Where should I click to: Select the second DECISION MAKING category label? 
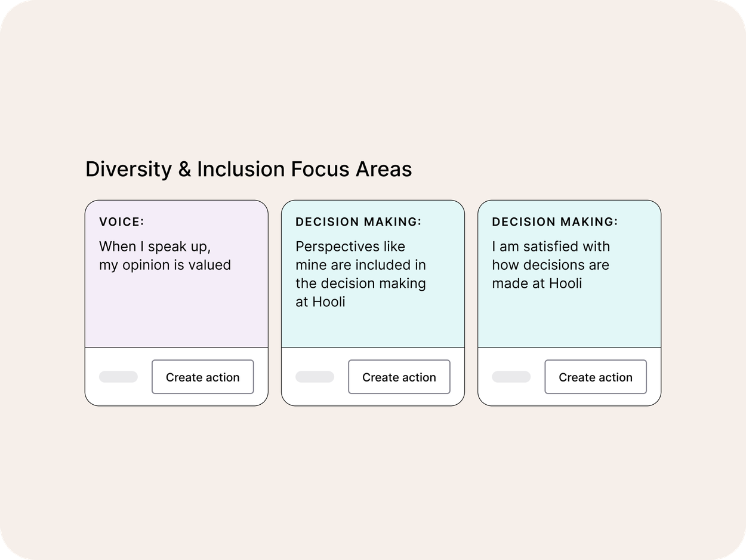coord(555,221)
